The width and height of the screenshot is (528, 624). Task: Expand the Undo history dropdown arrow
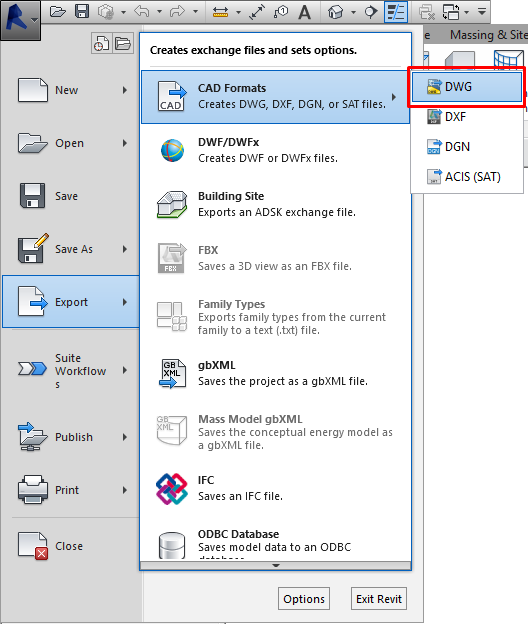click(x=159, y=12)
